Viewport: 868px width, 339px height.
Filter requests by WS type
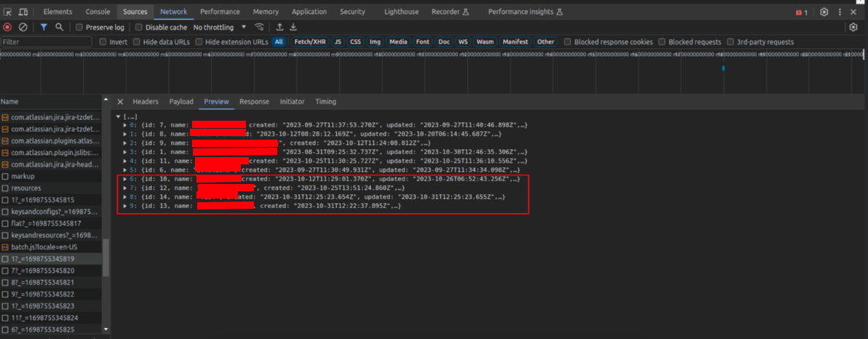(x=463, y=42)
